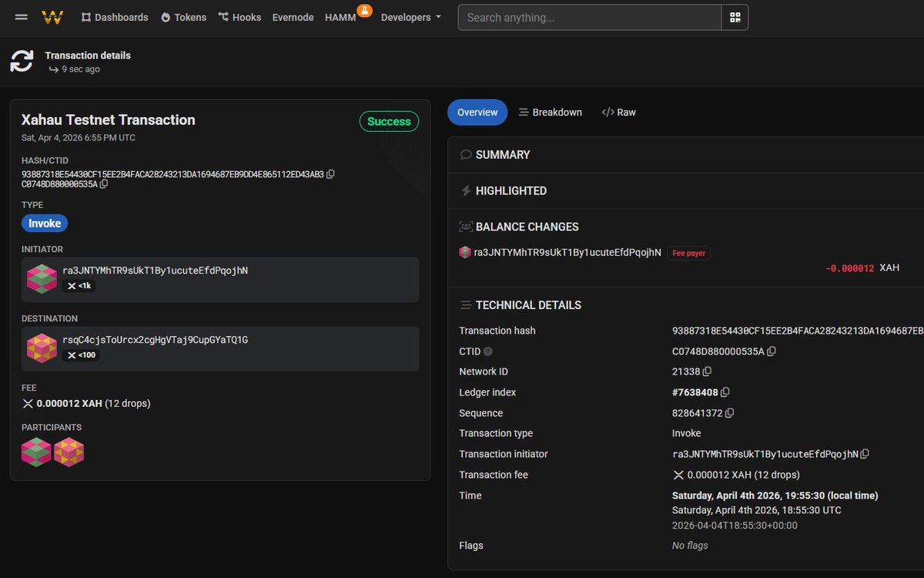Open the hamburger menu icon

22,17
